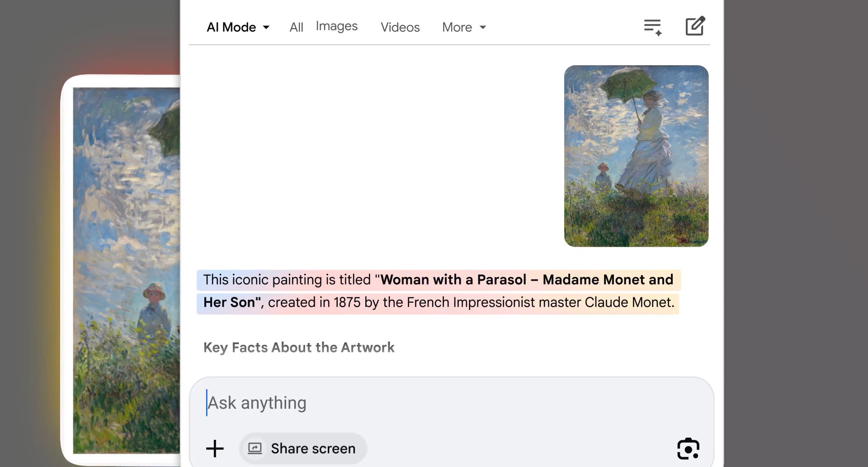
Task: Click the Share screen text label
Action: (x=313, y=448)
